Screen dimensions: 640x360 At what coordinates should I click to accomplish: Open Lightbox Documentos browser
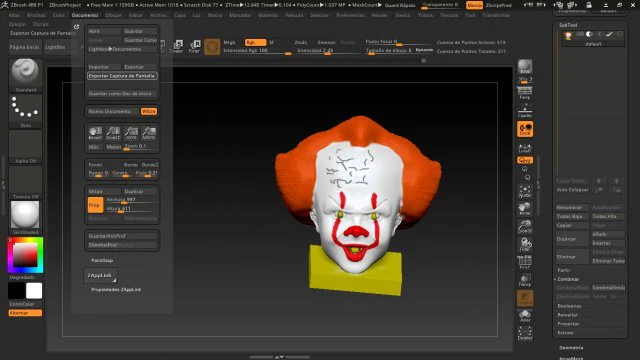(x=121, y=49)
